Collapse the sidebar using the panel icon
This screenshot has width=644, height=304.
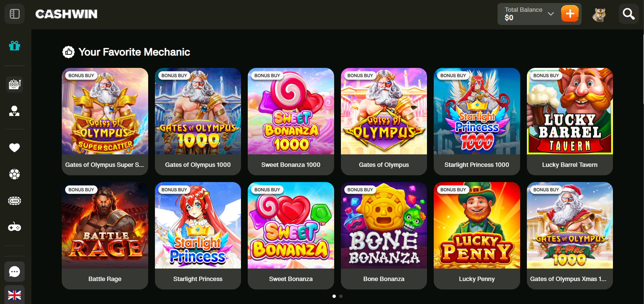(15, 14)
